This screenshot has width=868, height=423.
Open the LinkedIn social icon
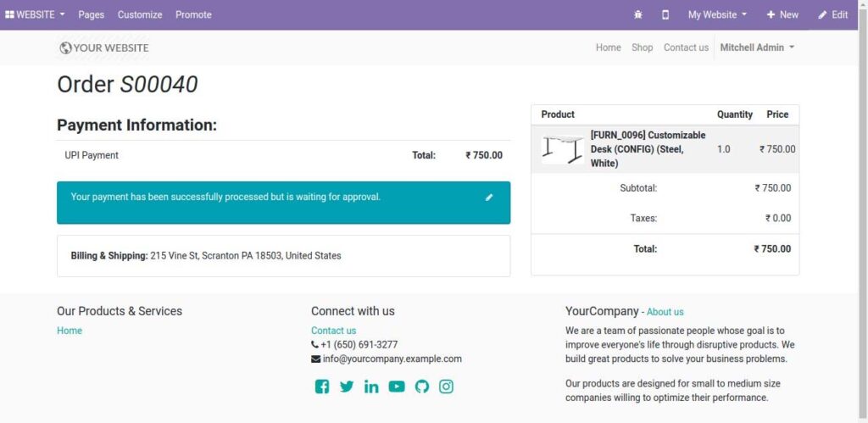(x=371, y=387)
